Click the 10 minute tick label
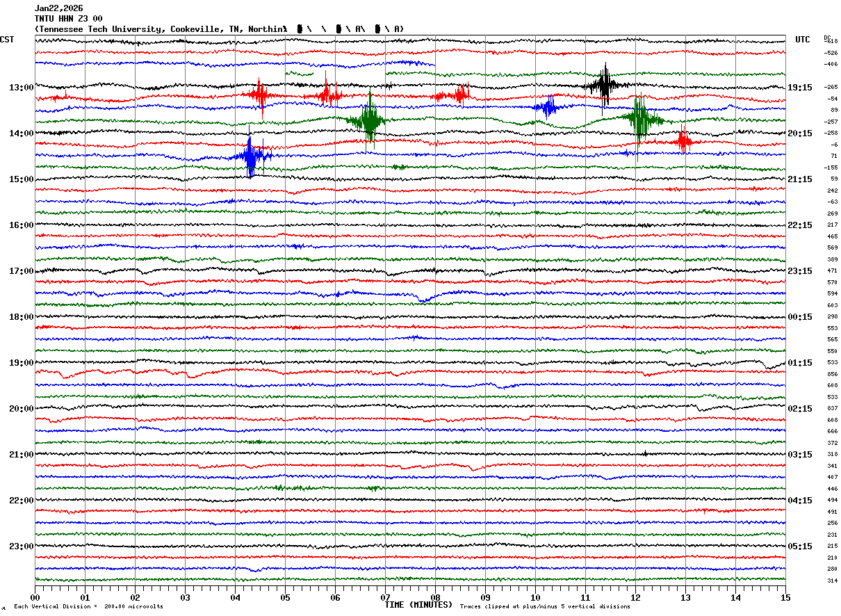841x616 pixels. click(x=535, y=597)
